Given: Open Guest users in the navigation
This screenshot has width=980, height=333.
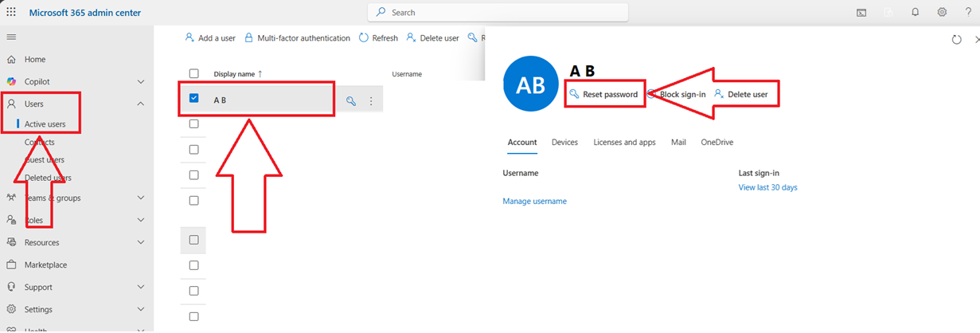Looking at the screenshot, I should coord(45,159).
